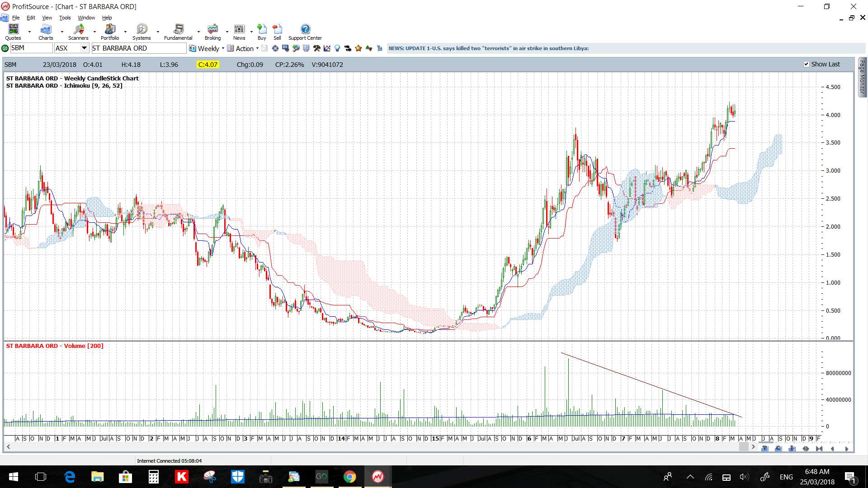Click the ST BARBARA ORD name field
The width and height of the screenshot is (868, 488).
139,48
